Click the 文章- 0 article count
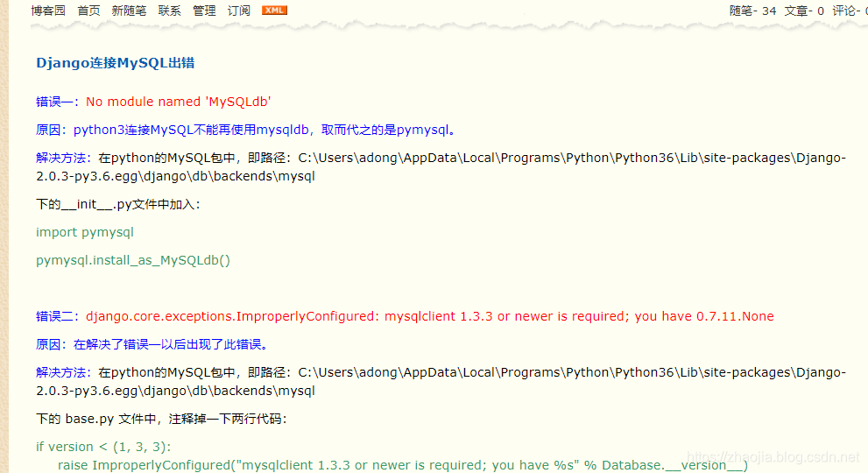The width and height of the screenshot is (868, 473). click(x=804, y=11)
